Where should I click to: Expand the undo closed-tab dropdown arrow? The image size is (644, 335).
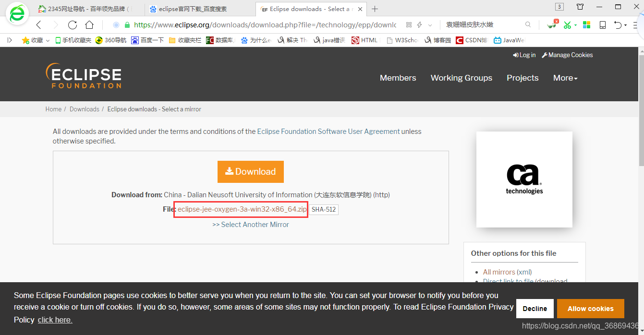click(626, 25)
